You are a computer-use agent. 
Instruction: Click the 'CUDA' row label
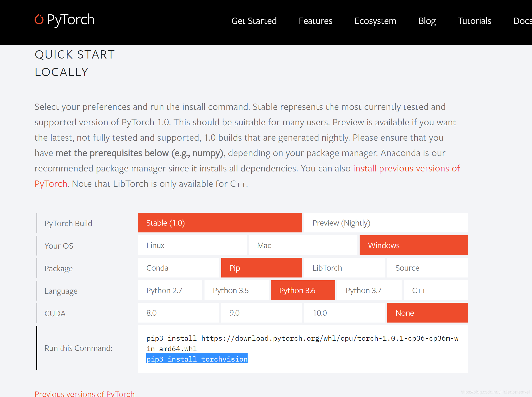click(55, 313)
